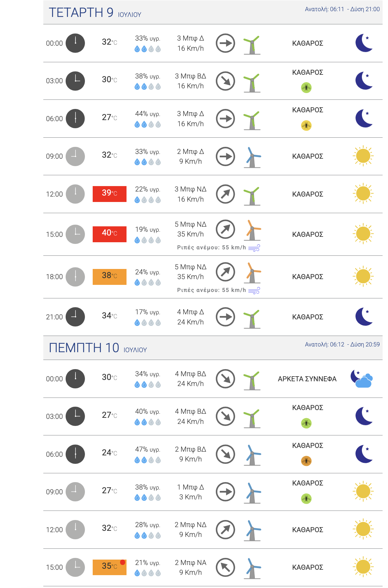Click the ΑΡΚΕΤΑ ΣΥΝΝΕΦΑ weather description
The width and height of the screenshot is (388, 588).
point(307,379)
